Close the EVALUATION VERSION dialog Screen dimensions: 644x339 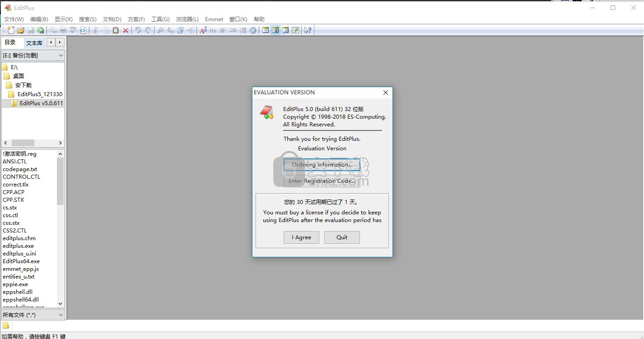(x=386, y=93)
